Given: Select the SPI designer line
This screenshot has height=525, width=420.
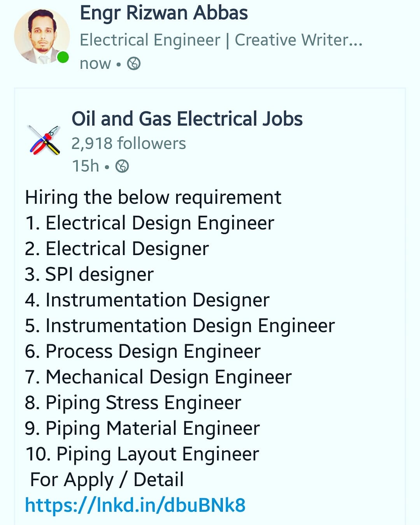Looking at the screenshot, I should 89,275.
